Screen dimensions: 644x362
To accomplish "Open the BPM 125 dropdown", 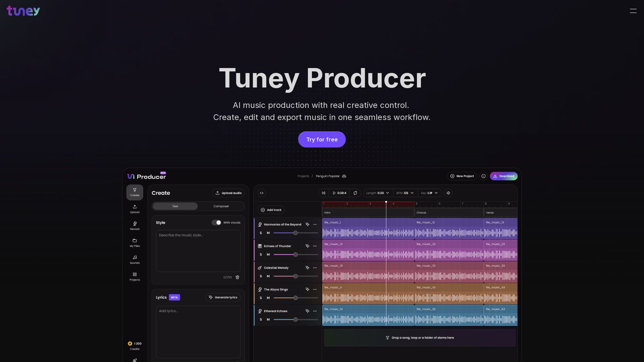I will (406, 193).
